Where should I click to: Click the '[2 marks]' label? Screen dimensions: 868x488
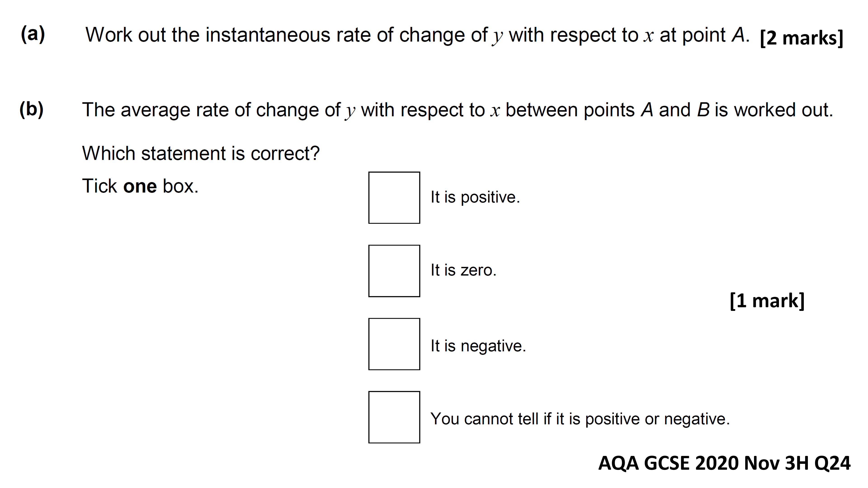802,38
